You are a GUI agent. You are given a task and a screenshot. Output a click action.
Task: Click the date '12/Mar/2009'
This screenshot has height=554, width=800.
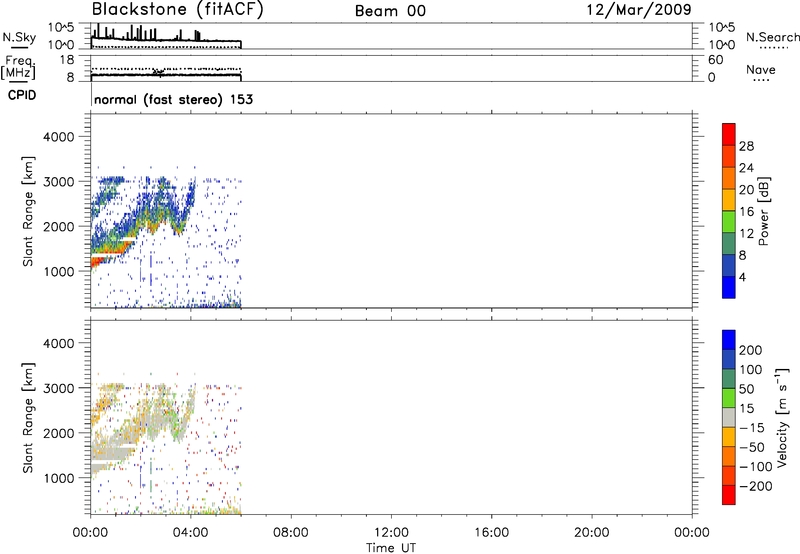coord(639,10)
